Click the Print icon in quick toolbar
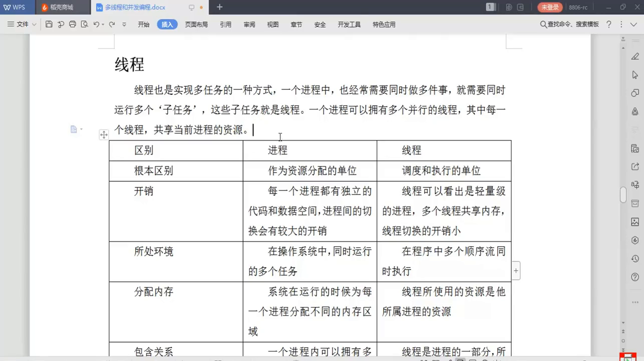This screenshot has width=644, height=361. (x=73, y=24)
